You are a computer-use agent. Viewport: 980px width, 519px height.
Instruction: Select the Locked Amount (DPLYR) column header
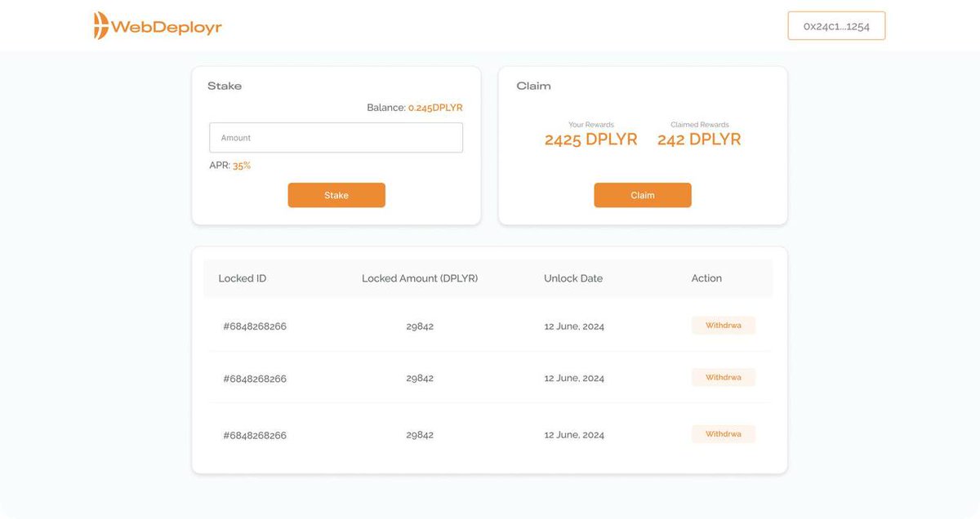(419, 277)
